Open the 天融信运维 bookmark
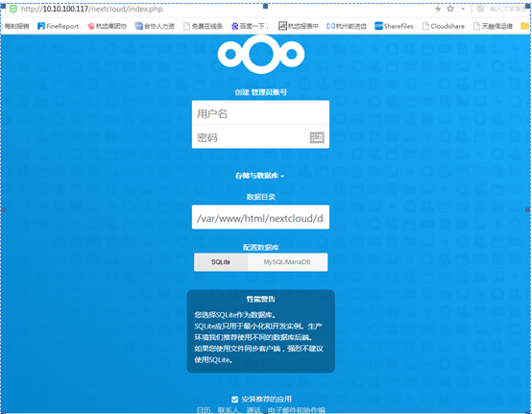Screen dimensions: 532x414 coord(493,26)
